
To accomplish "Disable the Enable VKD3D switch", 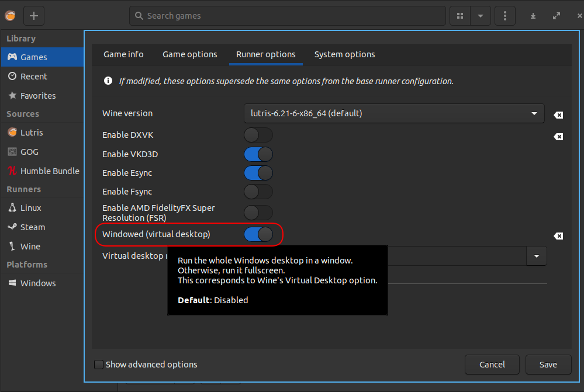I will coord(258,154).
